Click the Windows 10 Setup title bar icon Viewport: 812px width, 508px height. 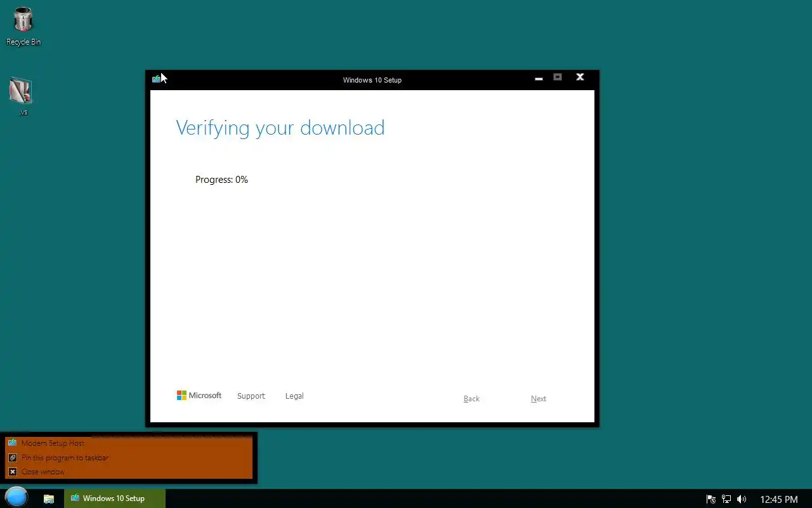coord(156,79)
